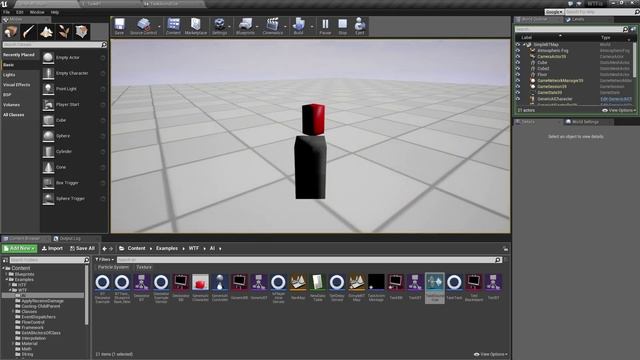Hide the Floor actor in outliner
Image resolution: width=640 pixels, height=360 pixels.
pyautogui.click(x=518, y=75)
